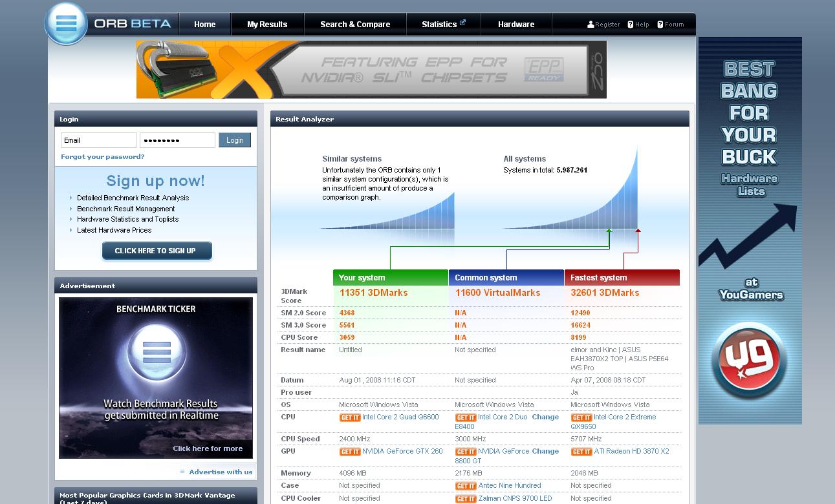Image resolution: width=835 pixels, height=504 pixels.
Task: Click GET IT badge for Radeon HD 3870 X2
Action: tap(581, 452)
